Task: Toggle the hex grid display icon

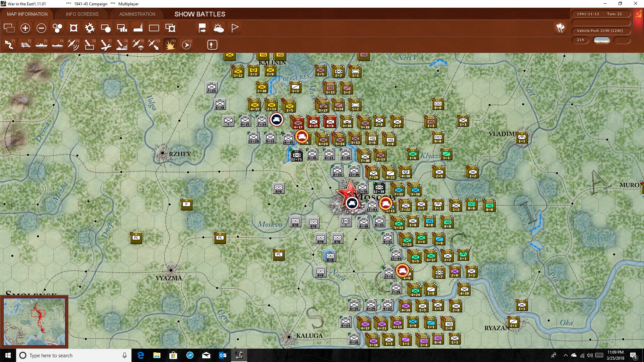Action: [x=57, y=28]
